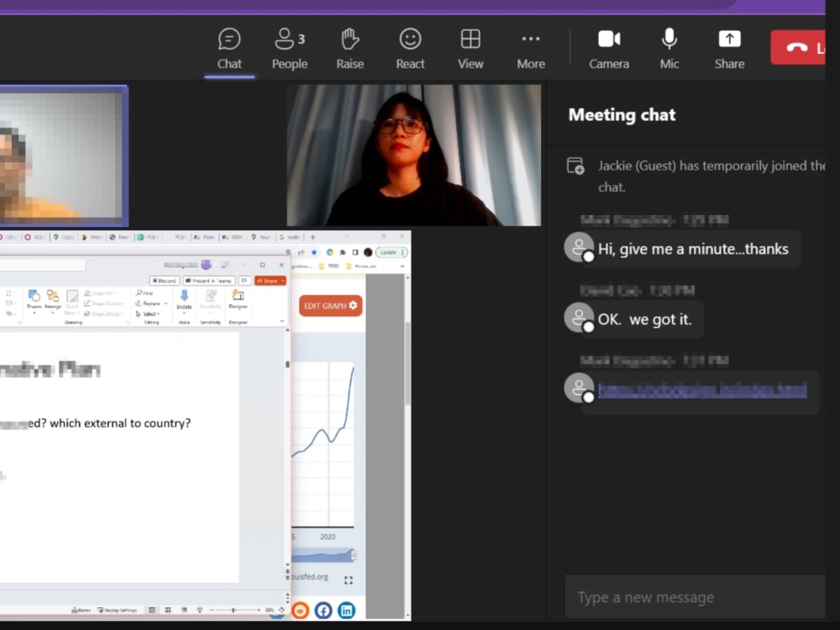Viewport: 840px width, 630px height.
Task: Open the More actions menu
Action: tap(531, 49)
